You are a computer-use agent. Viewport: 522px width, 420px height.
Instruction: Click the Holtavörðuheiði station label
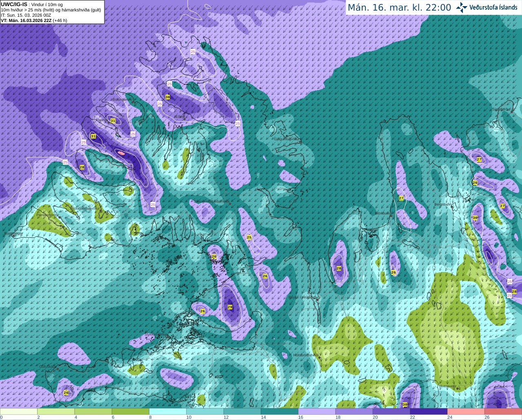tap(306, 355)
